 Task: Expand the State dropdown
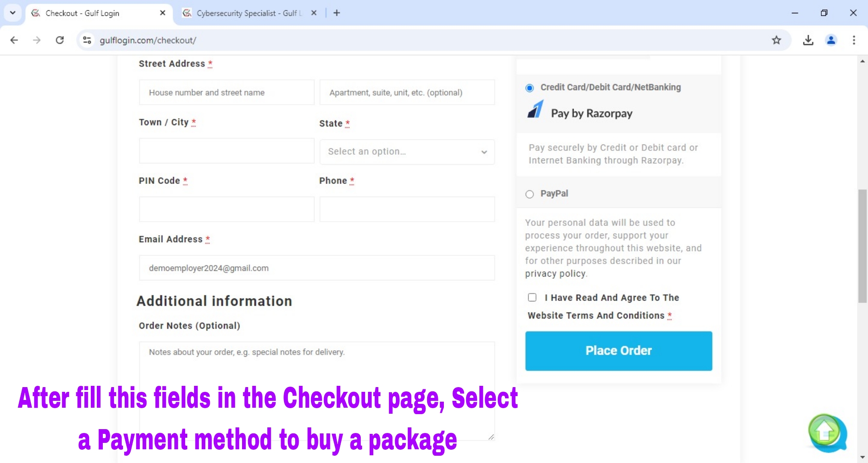click(407, 152)
